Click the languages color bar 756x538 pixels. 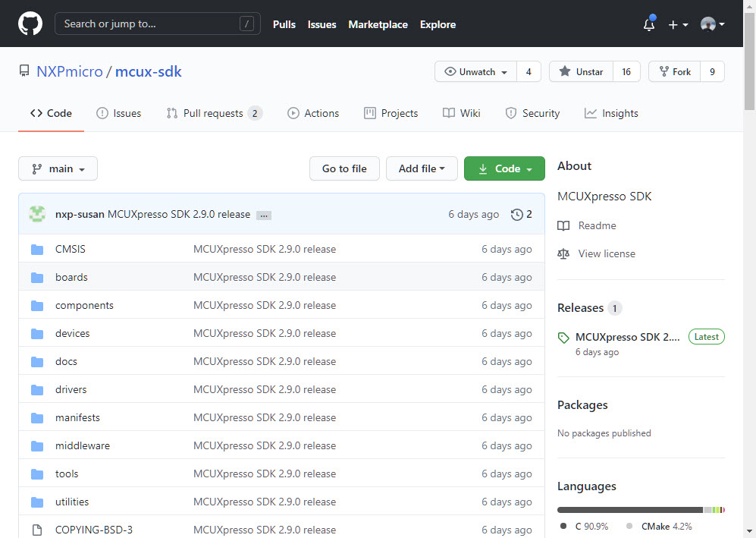point(641,509)
